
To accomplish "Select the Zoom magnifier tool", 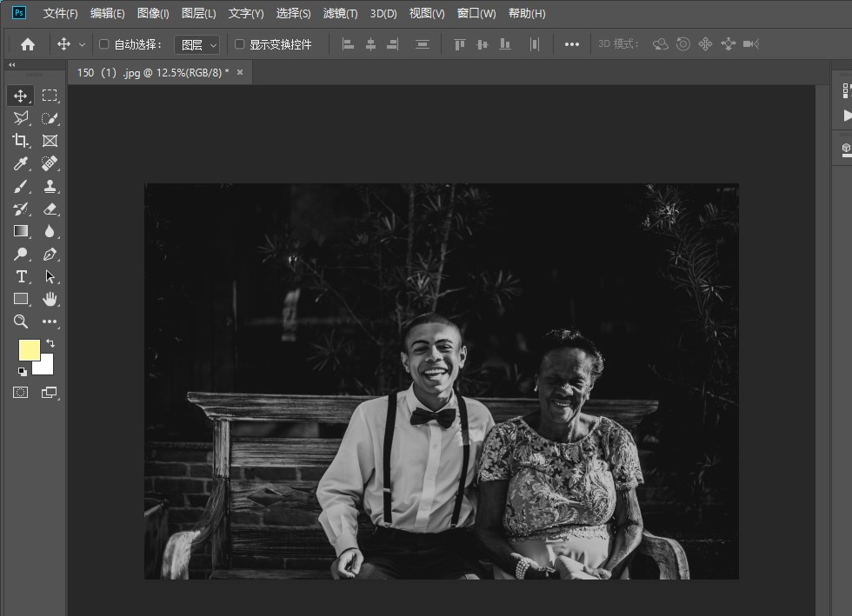I will pos(21,321).
